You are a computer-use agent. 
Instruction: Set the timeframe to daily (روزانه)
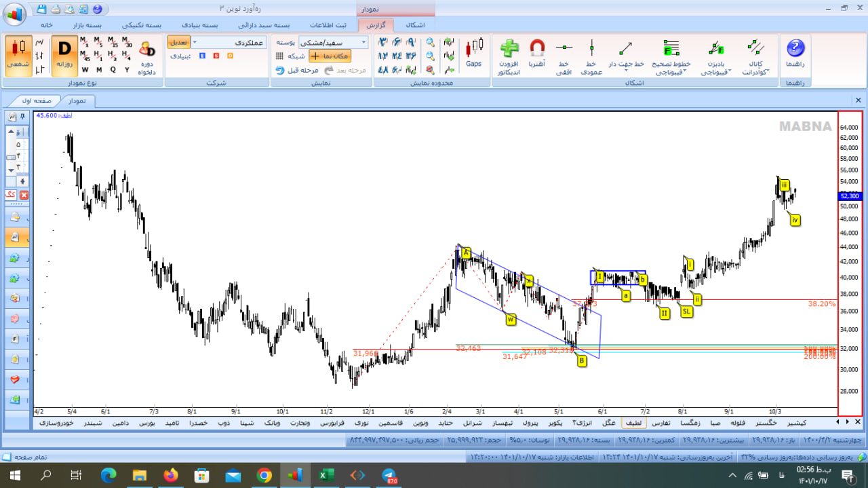64,56
